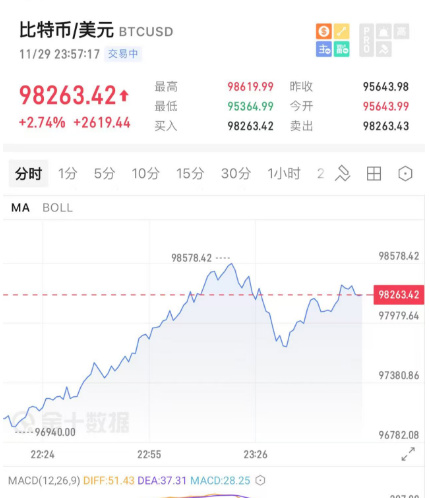Tap the MACD(12,26,9) indicator label
This screenshot has height=498, width=430.
click(44, 480)
